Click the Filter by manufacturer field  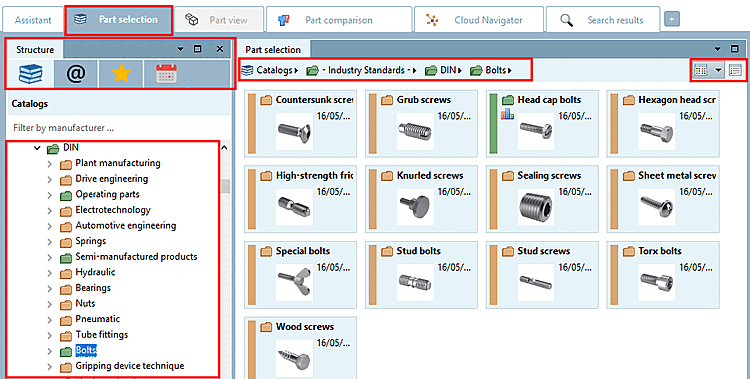point(118,128)
